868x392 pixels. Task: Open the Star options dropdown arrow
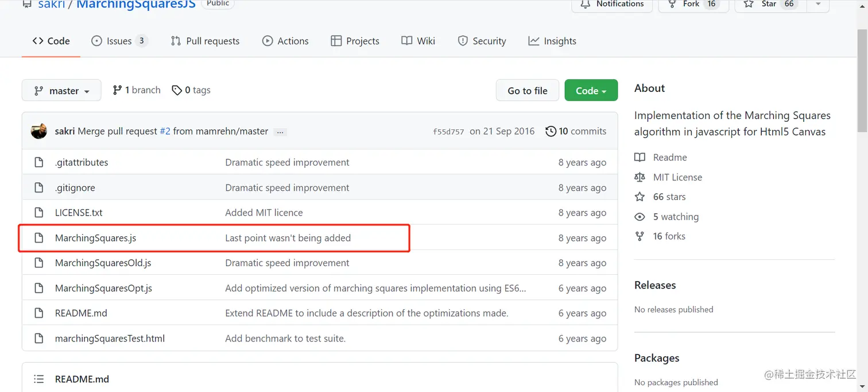click(818, 4)
